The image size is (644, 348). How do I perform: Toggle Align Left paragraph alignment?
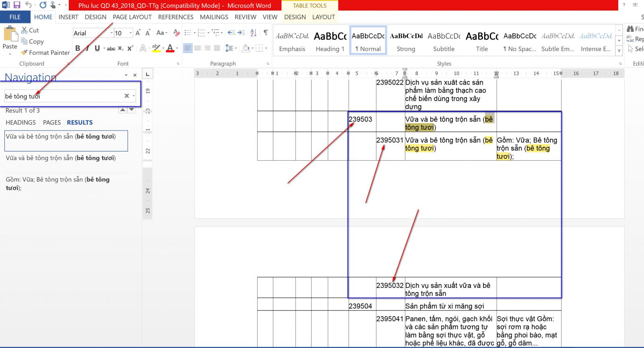point(188,48)
